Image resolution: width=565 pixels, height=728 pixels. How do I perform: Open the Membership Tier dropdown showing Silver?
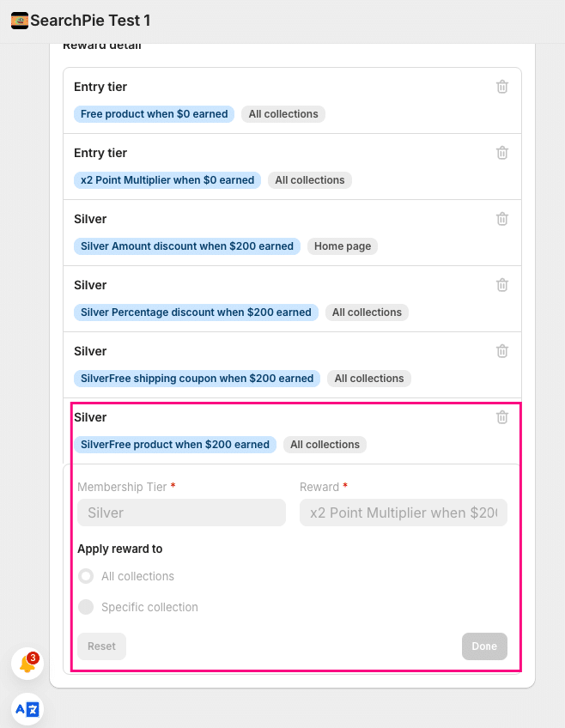(181, 513)
